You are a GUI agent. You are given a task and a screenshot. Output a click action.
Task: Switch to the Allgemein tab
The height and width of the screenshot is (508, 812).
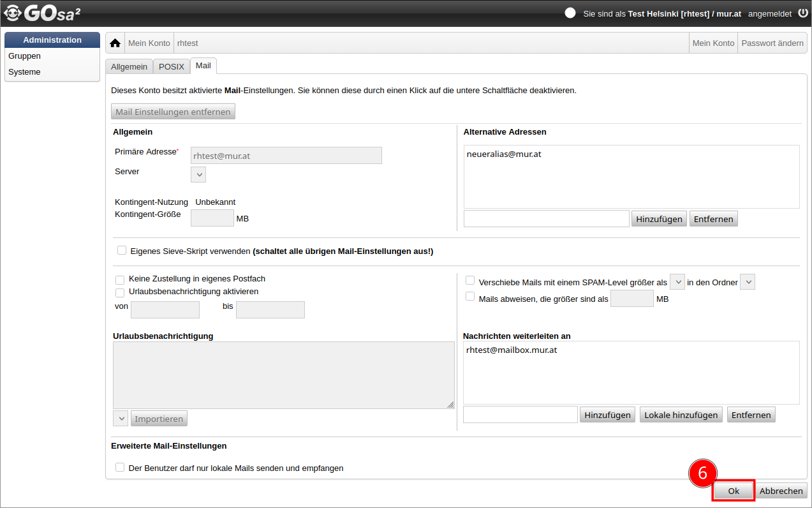[x=129, y=66]
